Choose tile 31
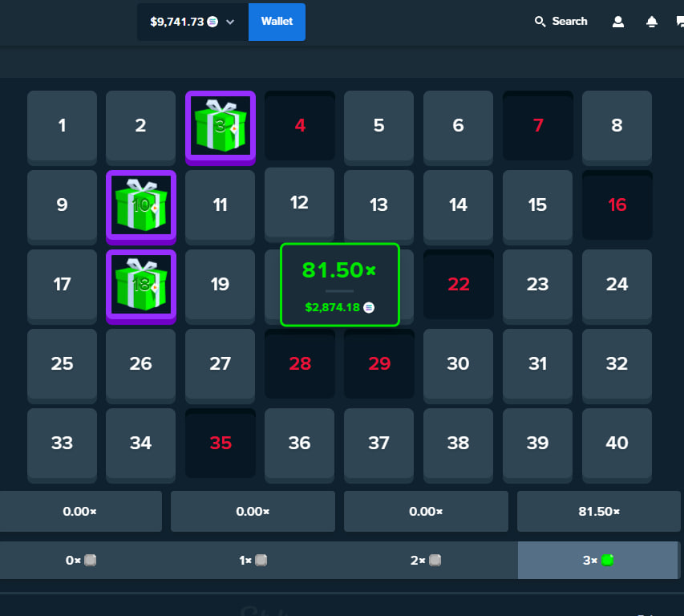 click(537, 364)
